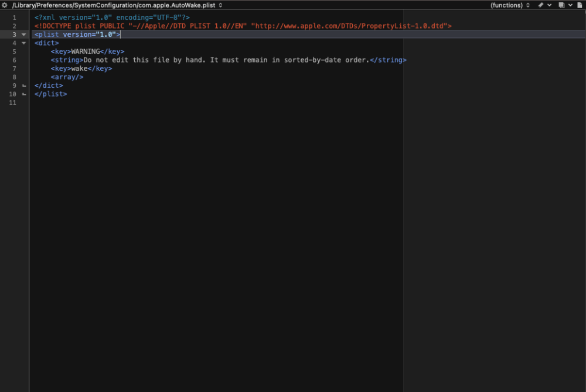Screen dimensions: 586x392
Task: Click the fold end marker on line 10
Action: coord(24,94)
